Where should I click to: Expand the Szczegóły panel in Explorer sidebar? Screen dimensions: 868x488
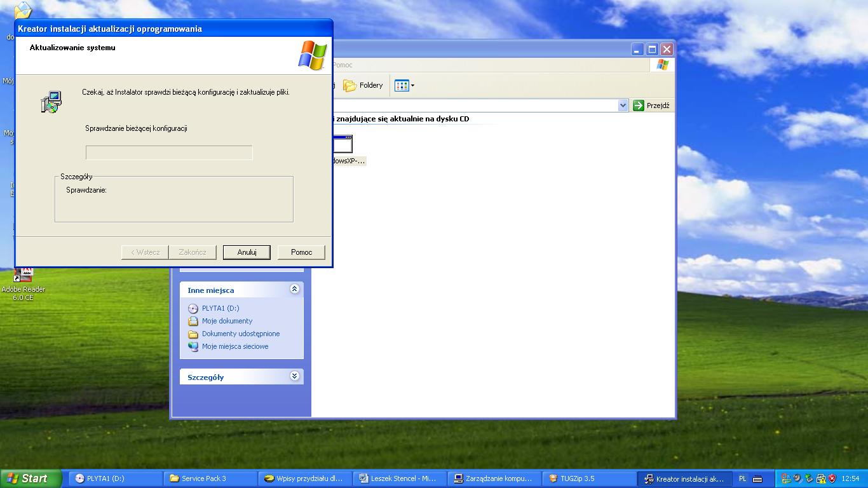pos(294,376)
